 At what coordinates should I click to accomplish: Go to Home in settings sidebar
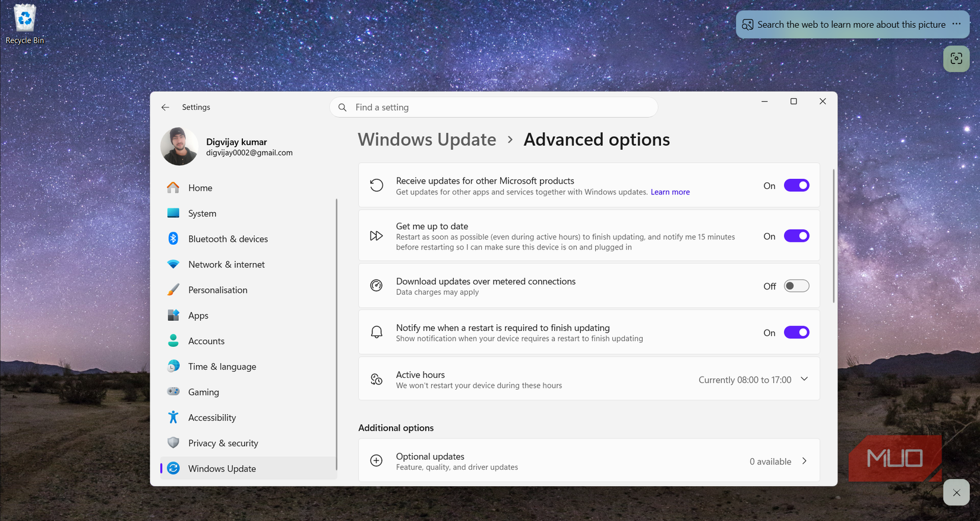tap(248, 188)
